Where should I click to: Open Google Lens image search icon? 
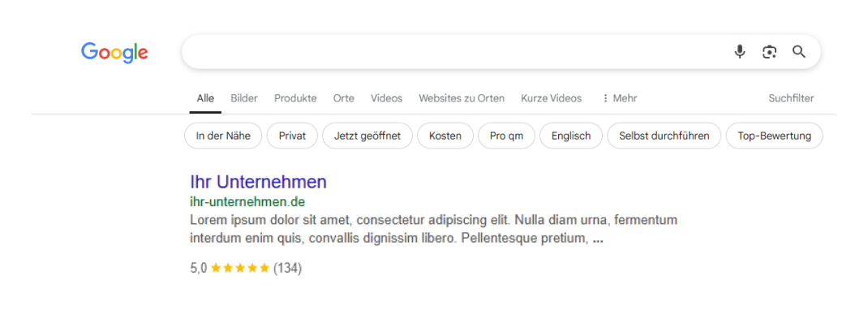[x=770, y=52]
